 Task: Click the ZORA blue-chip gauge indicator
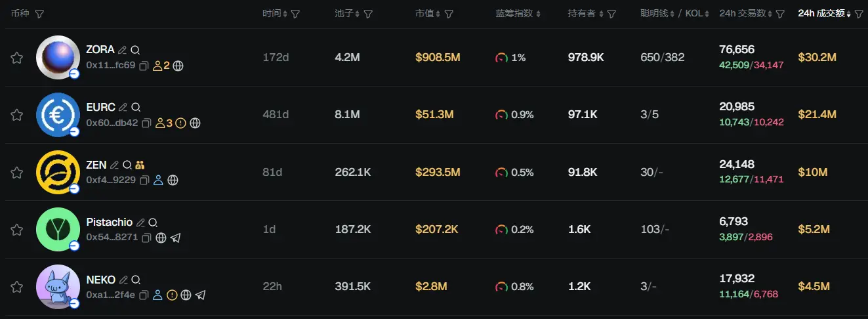(x=501, y=58)
